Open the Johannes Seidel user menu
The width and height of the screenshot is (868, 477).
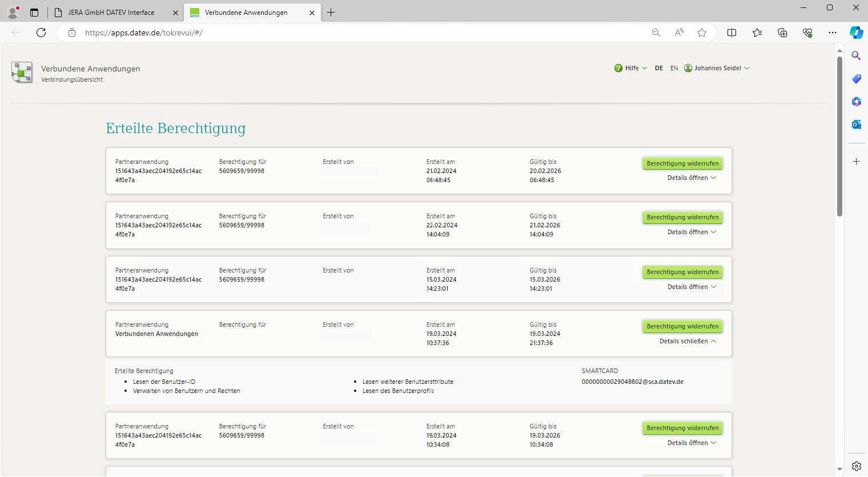717,68
